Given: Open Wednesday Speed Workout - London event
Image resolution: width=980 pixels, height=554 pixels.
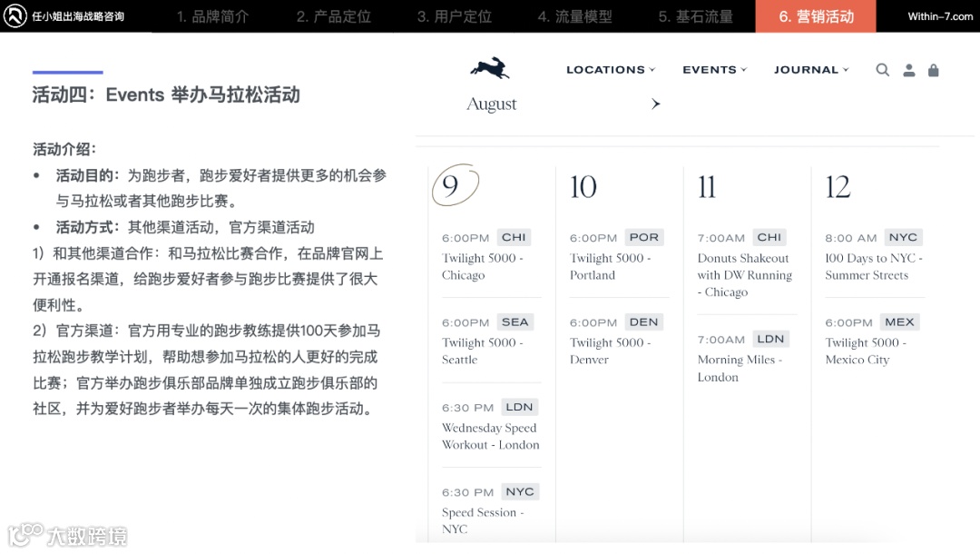Looking at the screenshot, I should 491,436.
